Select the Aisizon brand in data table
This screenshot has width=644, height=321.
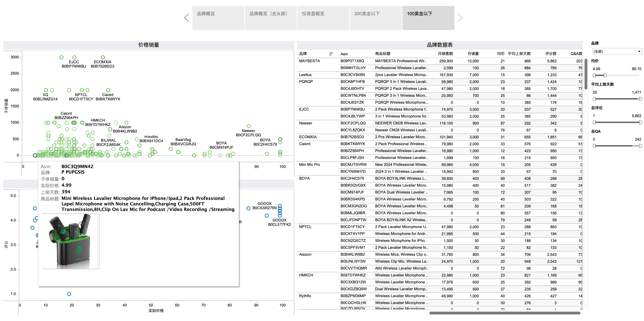[305, 254]
